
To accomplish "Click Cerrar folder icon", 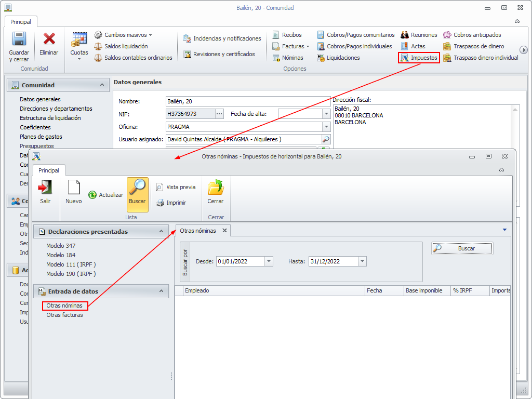I will (216, 187).
